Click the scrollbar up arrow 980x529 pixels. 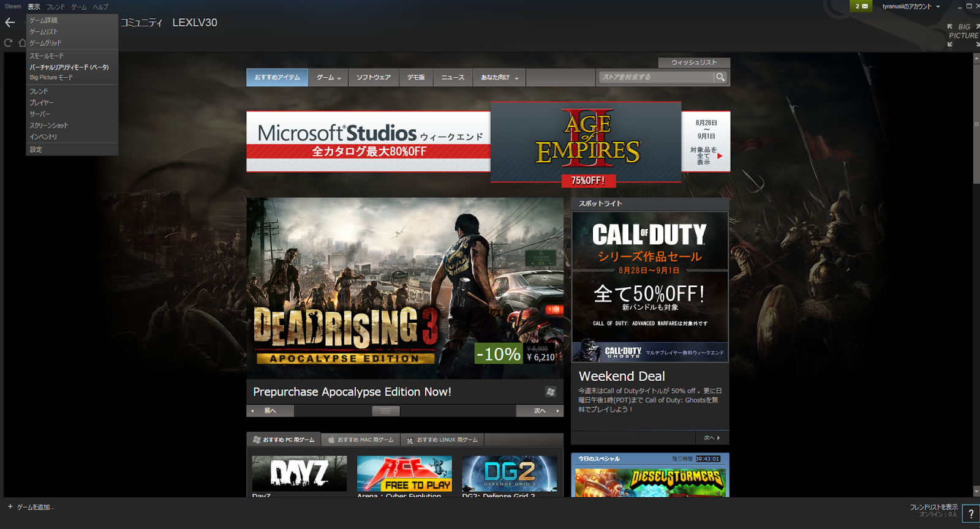(976, 58)
